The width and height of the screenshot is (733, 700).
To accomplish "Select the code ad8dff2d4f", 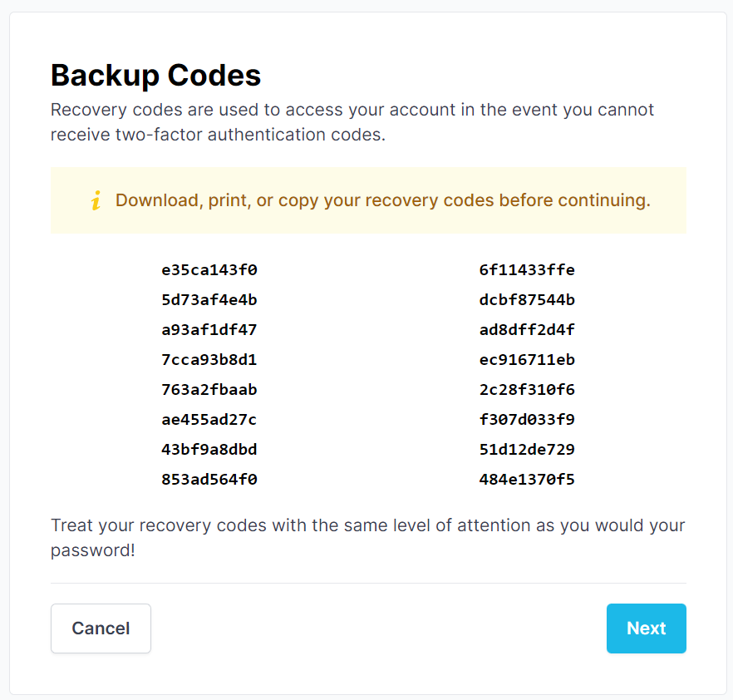I will [527, 330].
